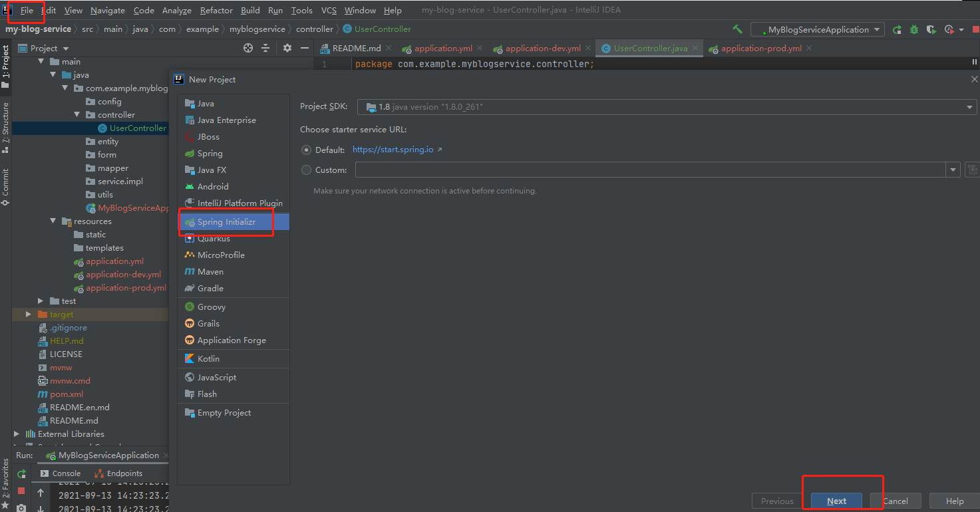The image size is (980, 512).
Task: Open the Custom URL history dropdown arrow
Action: click(x=953, y=170)
